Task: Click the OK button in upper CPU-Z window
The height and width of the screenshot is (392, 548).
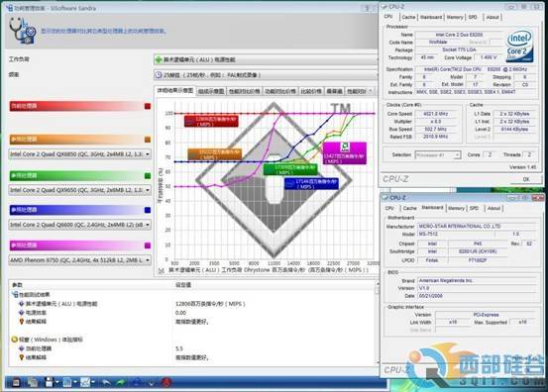Action: click(x=526, y=179)
